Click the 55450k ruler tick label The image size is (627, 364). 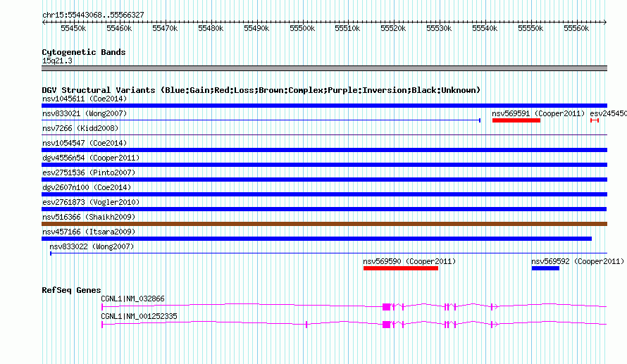pos(73,28)
